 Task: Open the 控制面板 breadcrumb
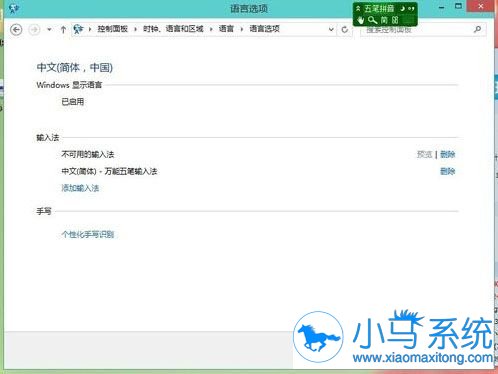click(x=113, y=29)
